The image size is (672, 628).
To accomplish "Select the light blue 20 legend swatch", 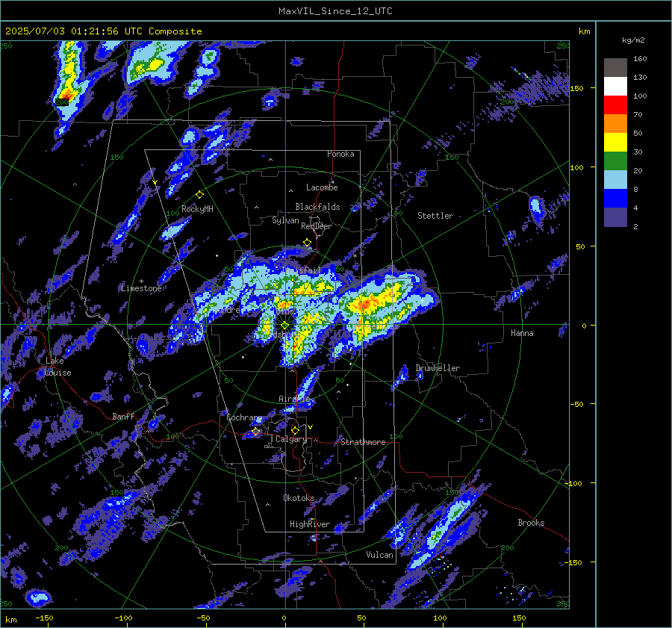I will [615, 180].
